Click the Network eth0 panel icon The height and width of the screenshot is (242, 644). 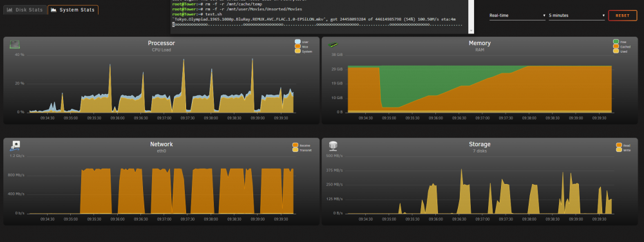15,145
